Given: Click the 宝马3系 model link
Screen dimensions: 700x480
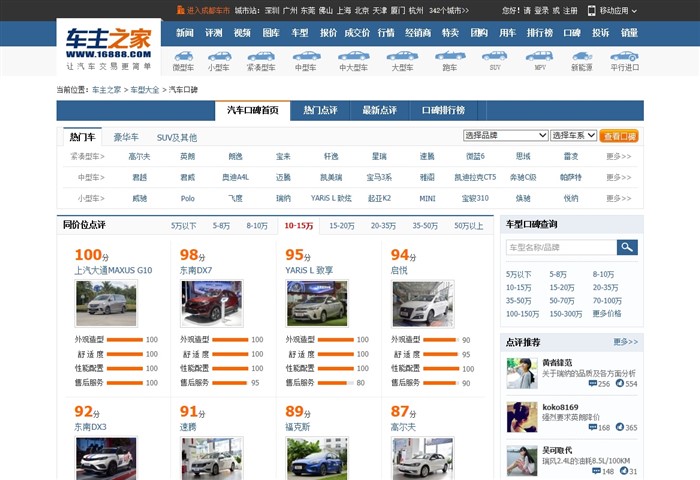Looking at the screenshot, I should click(x=379, y=177).
